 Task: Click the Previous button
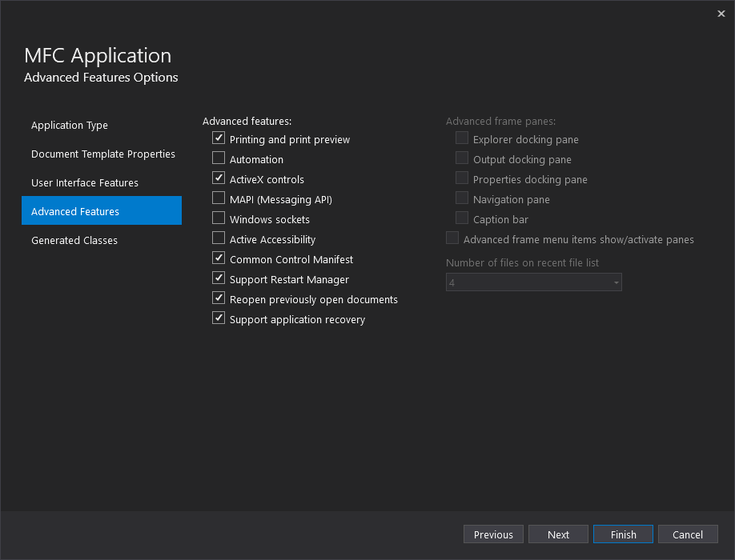[x=493, y=534]
